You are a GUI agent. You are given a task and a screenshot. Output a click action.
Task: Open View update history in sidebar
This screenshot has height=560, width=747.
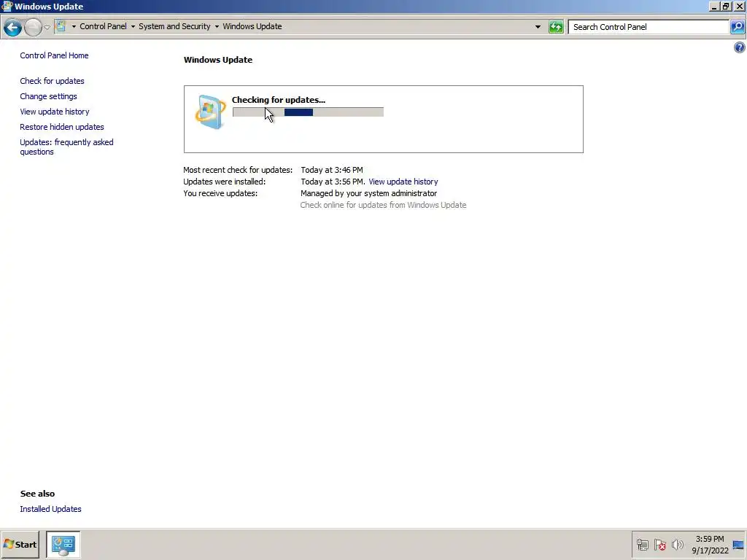coord(54,112)
